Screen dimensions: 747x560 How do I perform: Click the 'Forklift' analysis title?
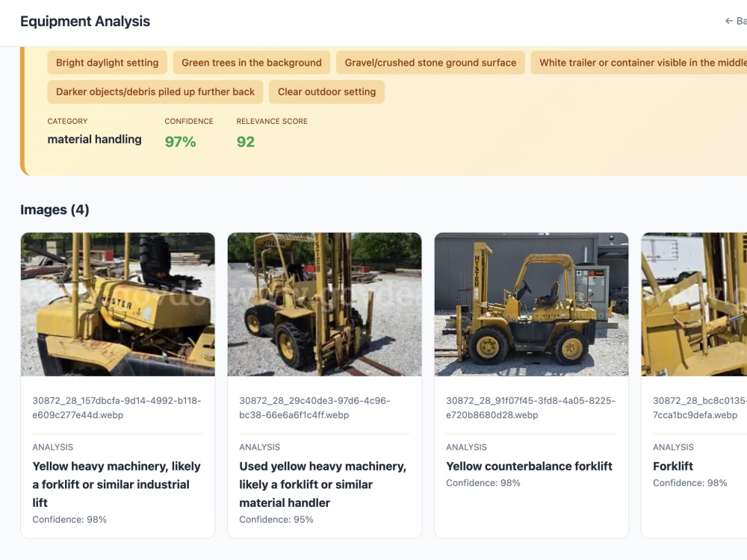click(673, 466)
